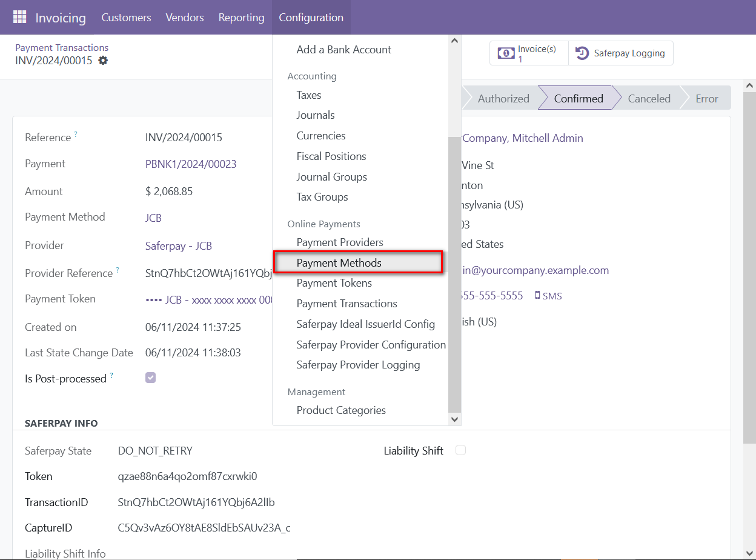This screenshot has height=560, width=756.
Task: Select the Canceled stage in the status bar
Action: click(649, 98)
